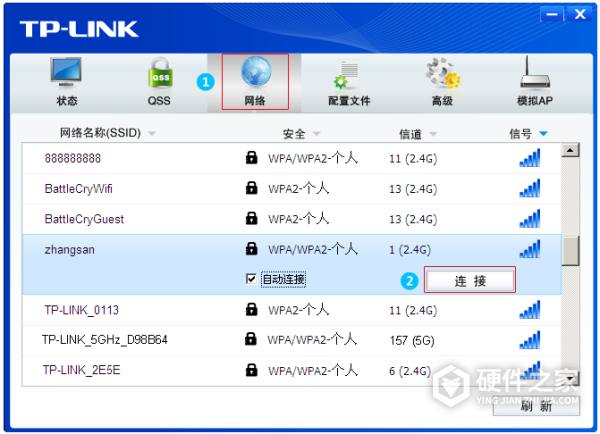The width and height of the screenshot is (600, 434).
Task: Open the 信道 column sort arrow
Action: point(433,134)
